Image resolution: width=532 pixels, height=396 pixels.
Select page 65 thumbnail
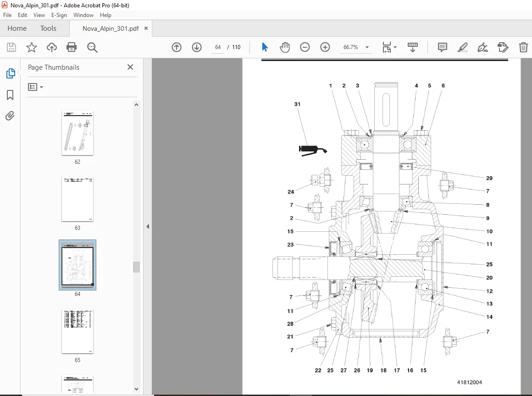pyautogui.click(x=78, y=331)
